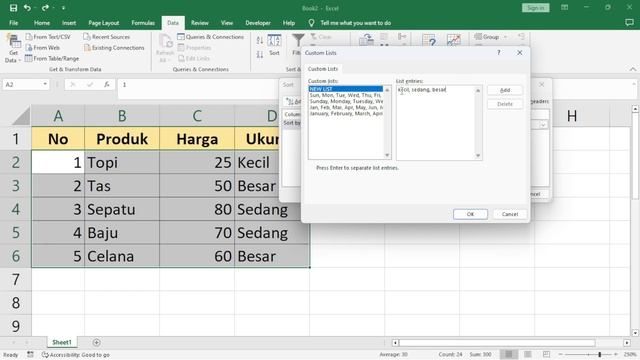This screenshot has height=360, width=640.
Task: Select the Jan, Feb, Mar custom list
Action: (346, 107)
